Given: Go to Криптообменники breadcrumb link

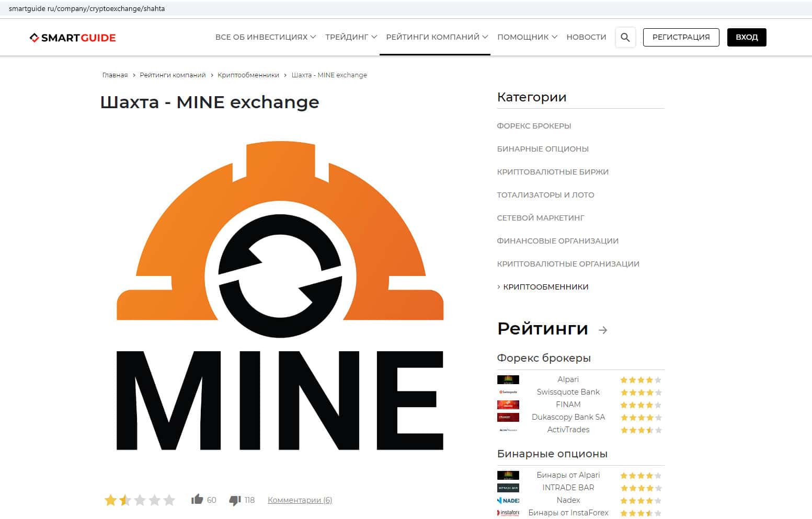Looking at the screenshot, I should (x=248, y=75).
